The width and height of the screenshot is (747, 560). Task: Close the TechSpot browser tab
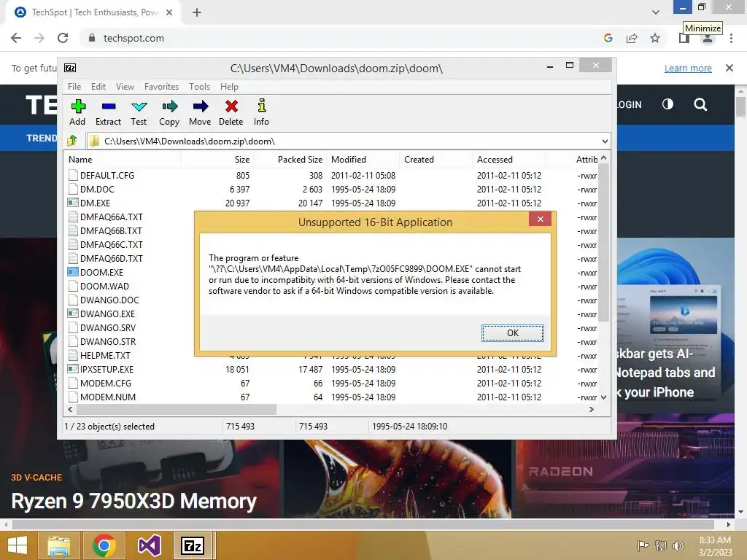169,12
